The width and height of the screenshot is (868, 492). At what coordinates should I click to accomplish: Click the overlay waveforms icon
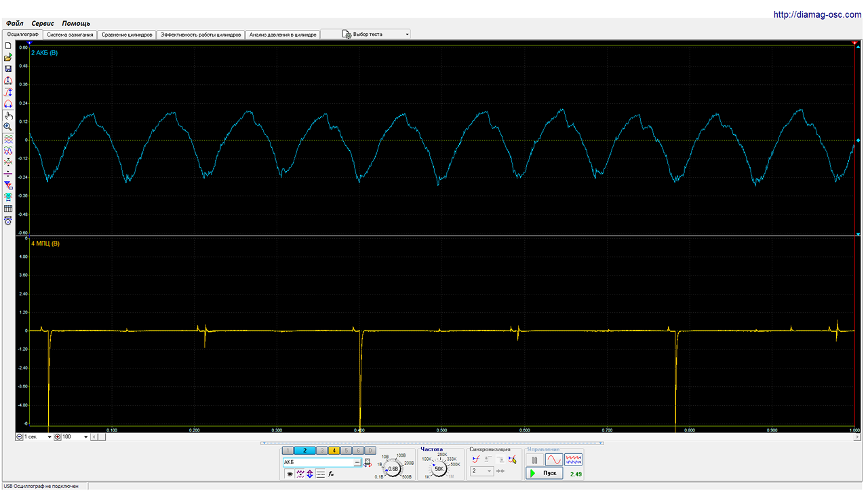8,151
